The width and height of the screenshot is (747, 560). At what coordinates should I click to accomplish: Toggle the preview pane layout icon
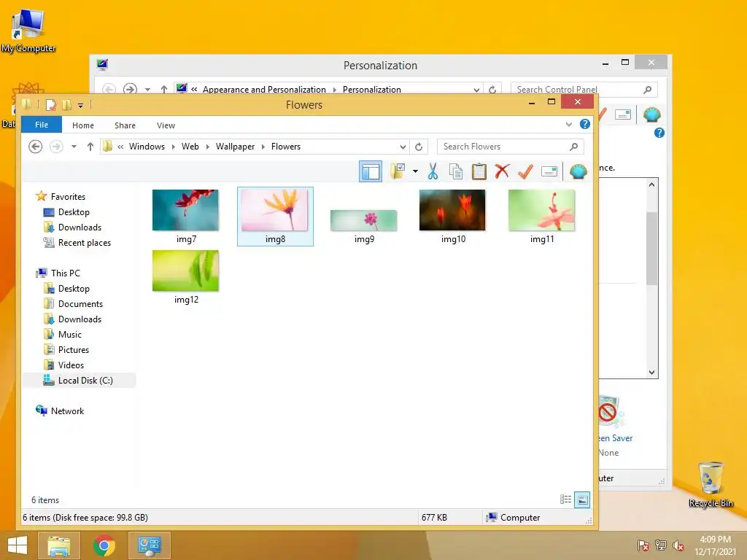click(370, 171)
